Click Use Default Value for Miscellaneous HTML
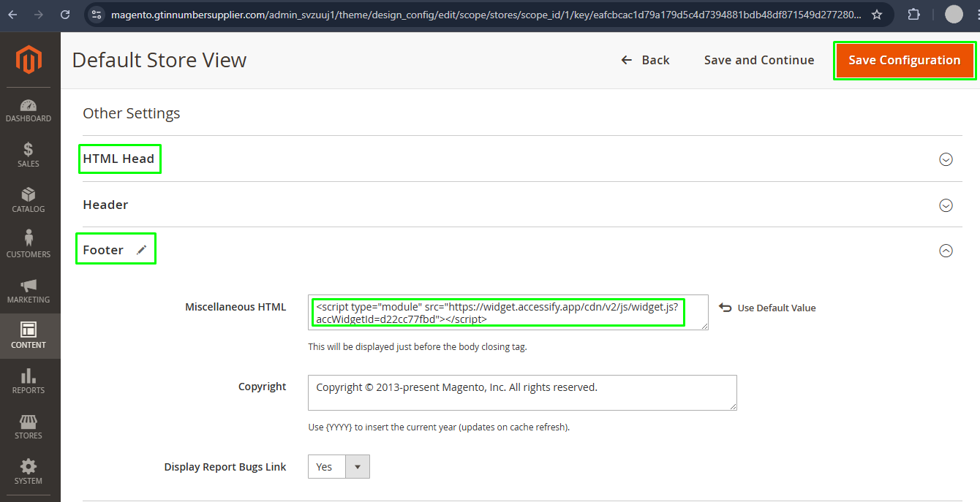 767,308
